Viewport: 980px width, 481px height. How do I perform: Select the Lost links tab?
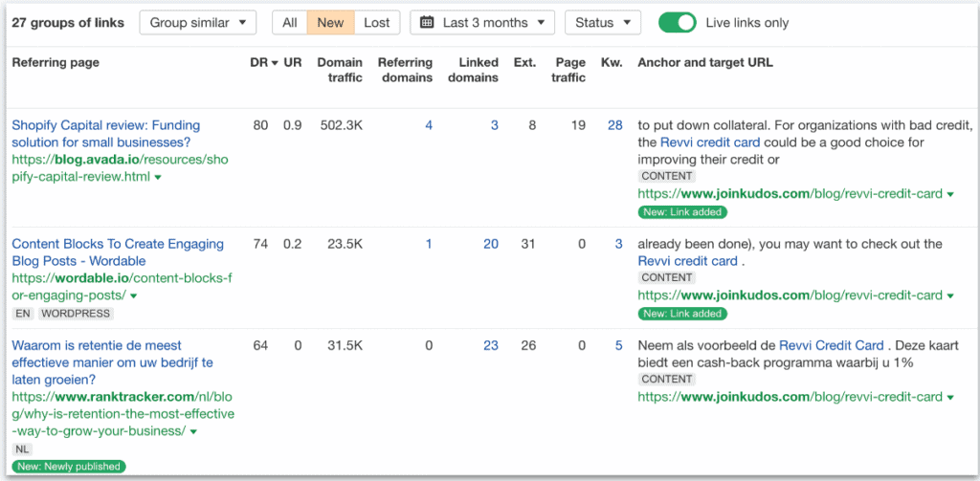coord(377,23)
